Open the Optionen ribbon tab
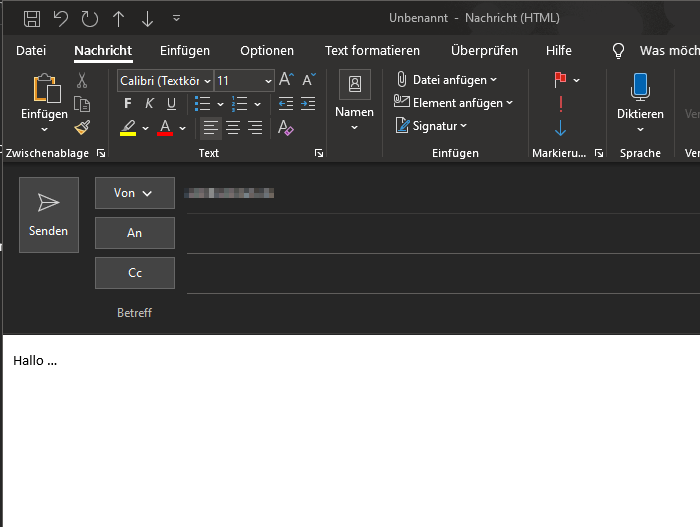 click(x=267, y=51)
